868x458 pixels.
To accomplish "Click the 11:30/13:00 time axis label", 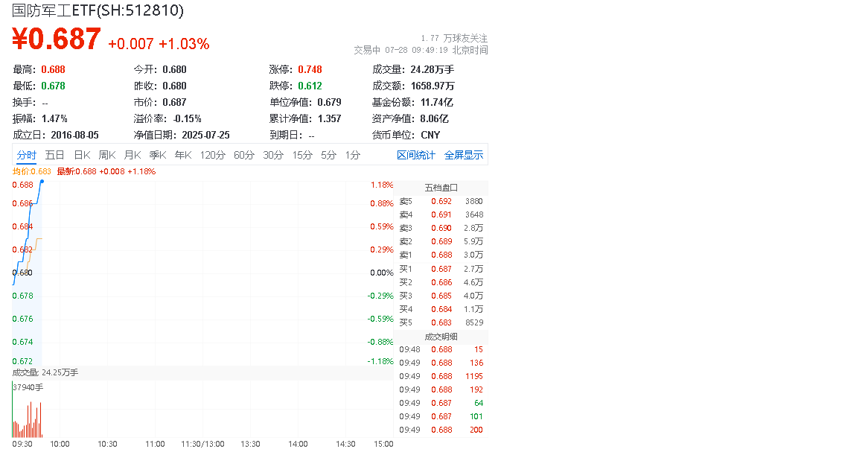I will click(x=202, y=444).
